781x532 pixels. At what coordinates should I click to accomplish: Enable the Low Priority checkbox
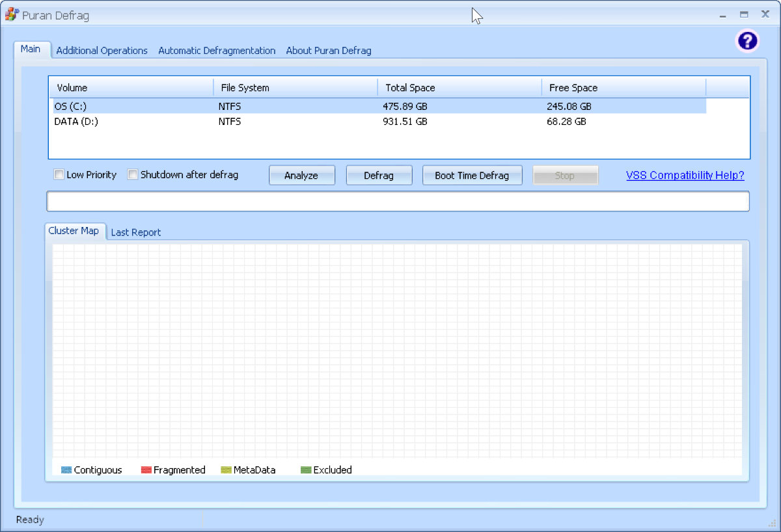coord(59,174)
